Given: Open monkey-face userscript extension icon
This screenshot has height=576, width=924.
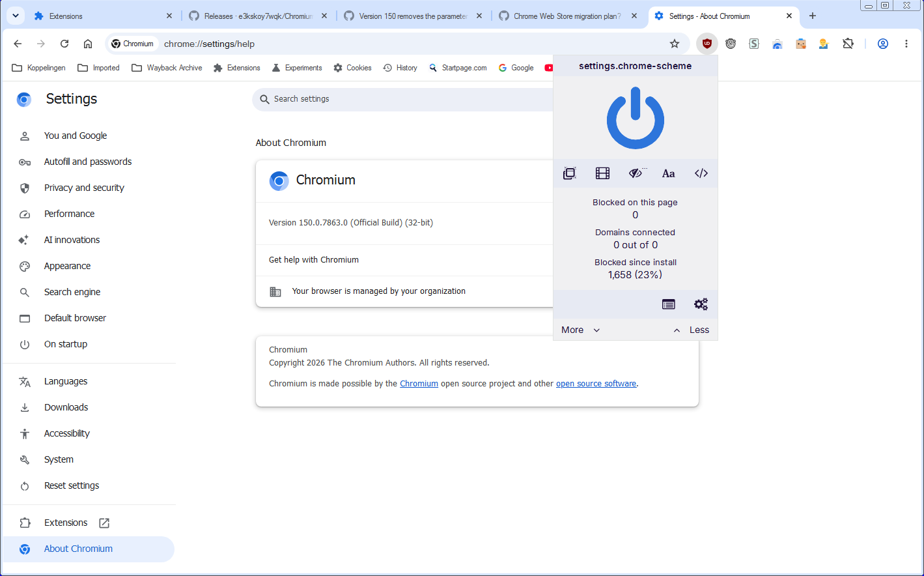Looking at the screenshot, I should tap(731, 44).
